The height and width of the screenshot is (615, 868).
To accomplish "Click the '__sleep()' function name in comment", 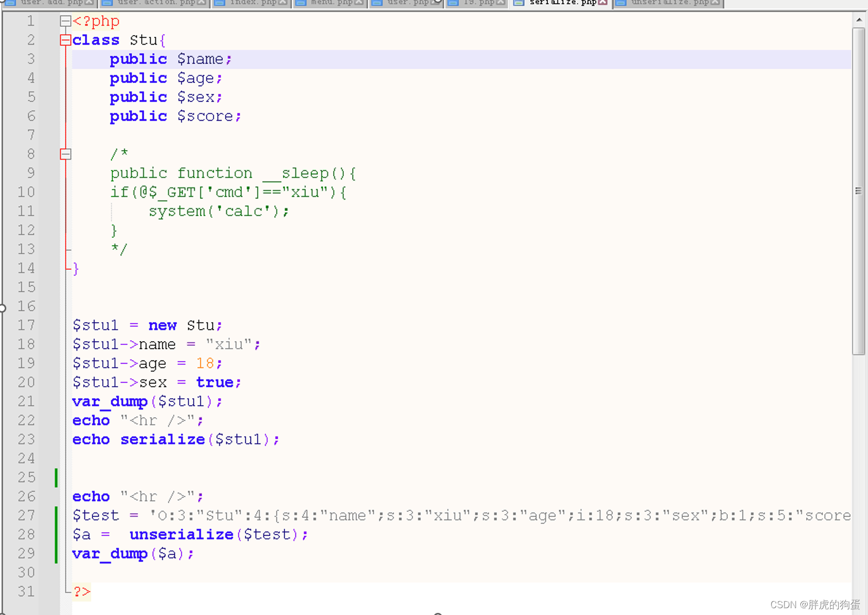I will click(x=304, y=173).
